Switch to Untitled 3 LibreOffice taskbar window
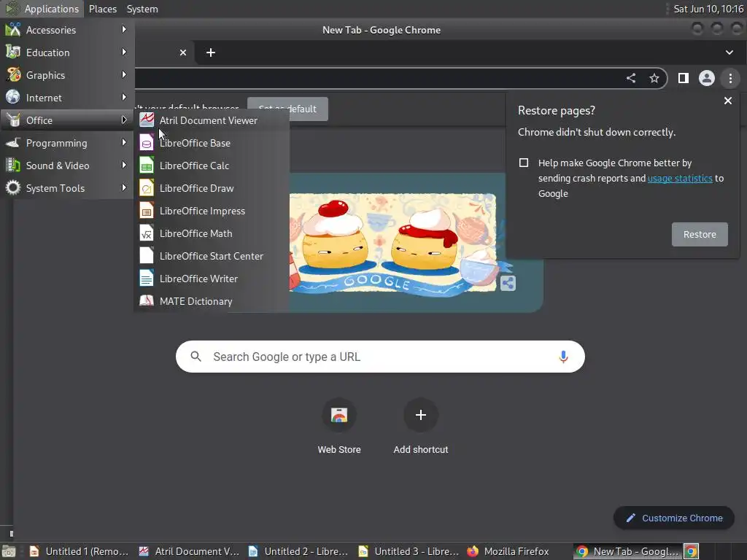 click(409, 551)
